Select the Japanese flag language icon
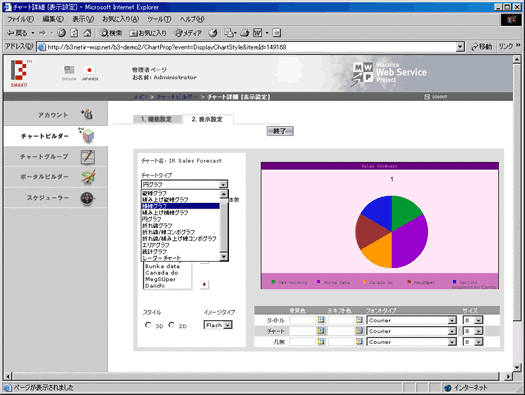The width and height of the screenshot is (525, 395). tap(89, 70)
